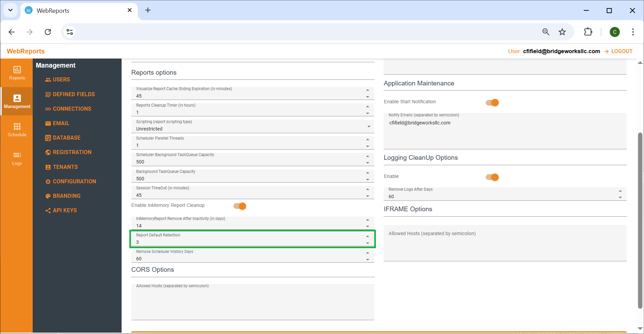Open the Management section in sidebar
Screen dimensions: 644x334
point(17,101)
